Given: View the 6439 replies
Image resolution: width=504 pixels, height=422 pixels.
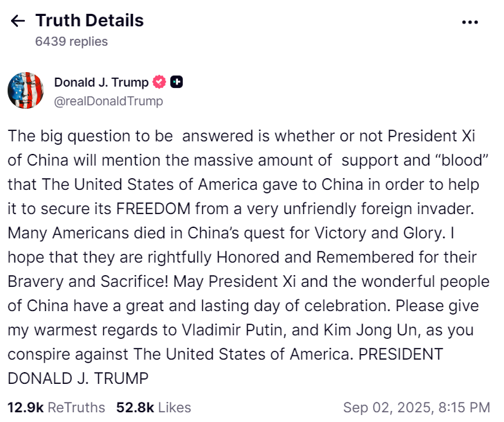Looking at the screenshot, I should coord(71,42).
